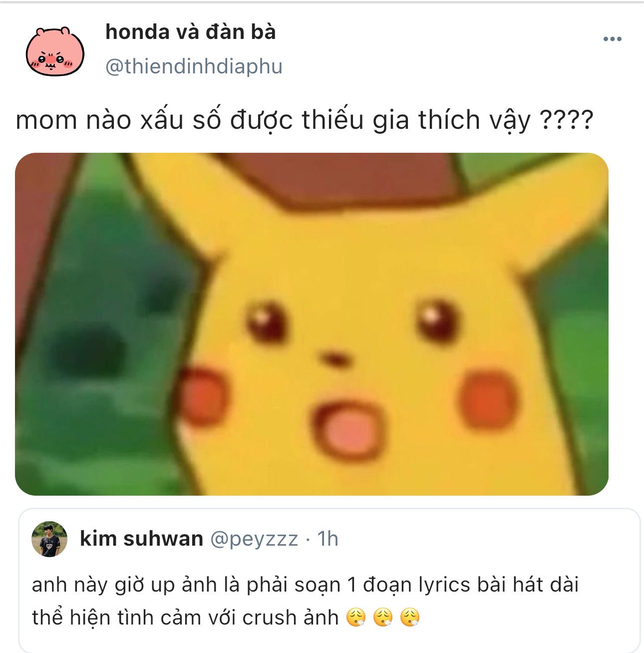Click the first exhaling face emoji
Viewport: 644px width, 653px height.
pyautogui.click(x=356, y=618)
